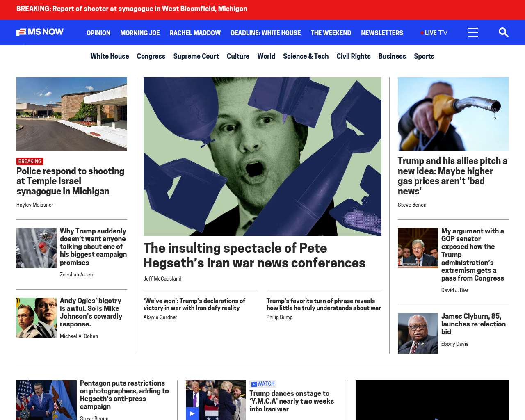Select the Science & Tech topic
Viewport: 525px width, 420px height.
point(306,56)
